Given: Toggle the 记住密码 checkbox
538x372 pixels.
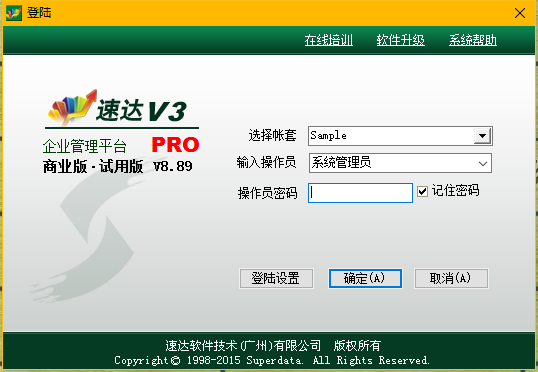Looking at the screenshot, I should 422,191.
